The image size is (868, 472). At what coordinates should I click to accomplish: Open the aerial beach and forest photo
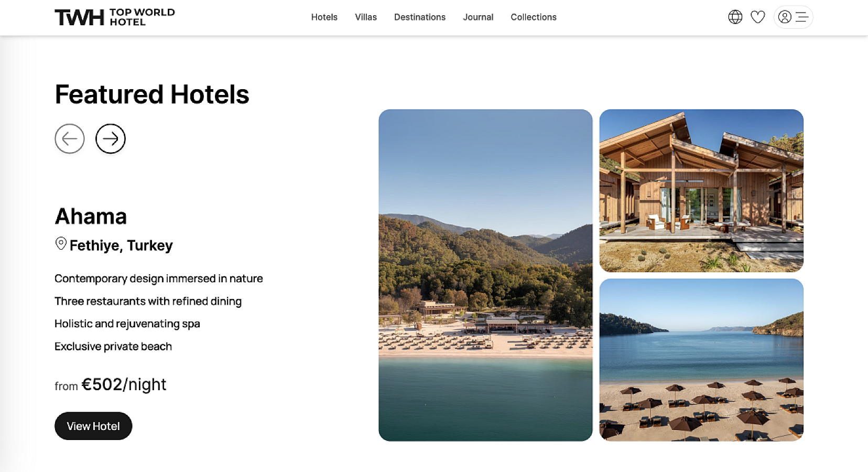click(485, 275)
